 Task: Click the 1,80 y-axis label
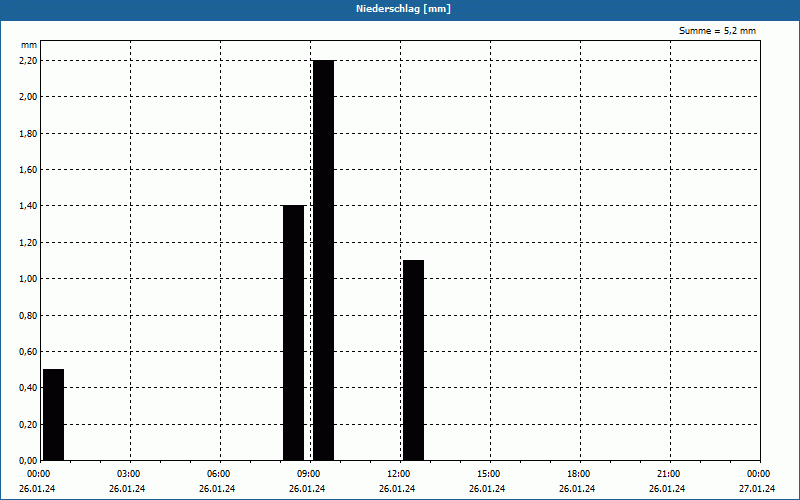[x=28, y=133]
